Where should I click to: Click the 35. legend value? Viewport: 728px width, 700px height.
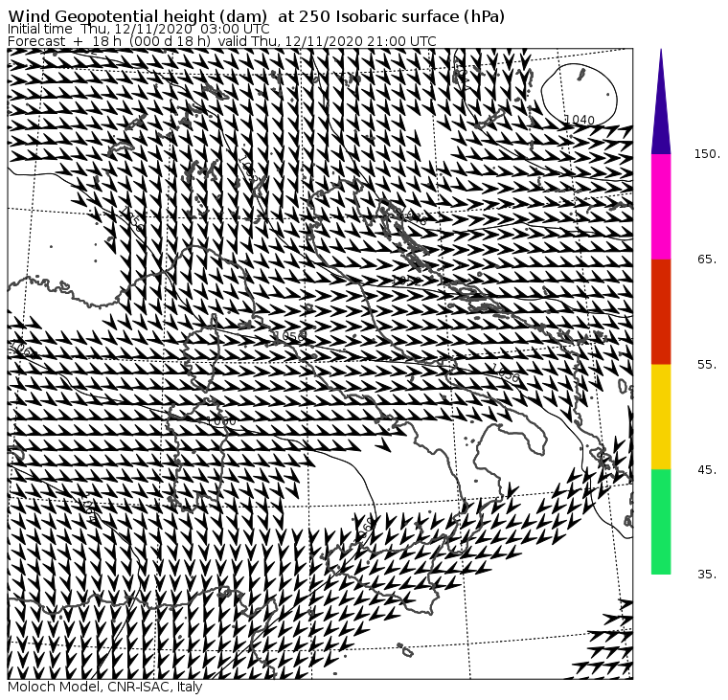coord(707,575)
